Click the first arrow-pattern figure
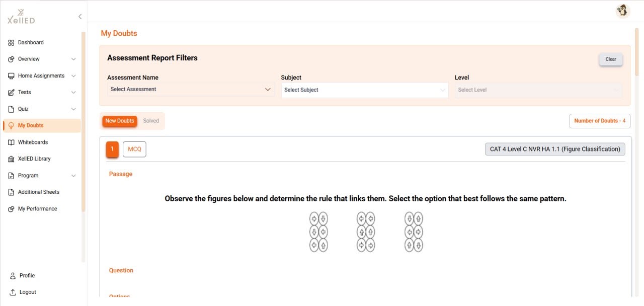644x306 pixels. tap(318, 232)
